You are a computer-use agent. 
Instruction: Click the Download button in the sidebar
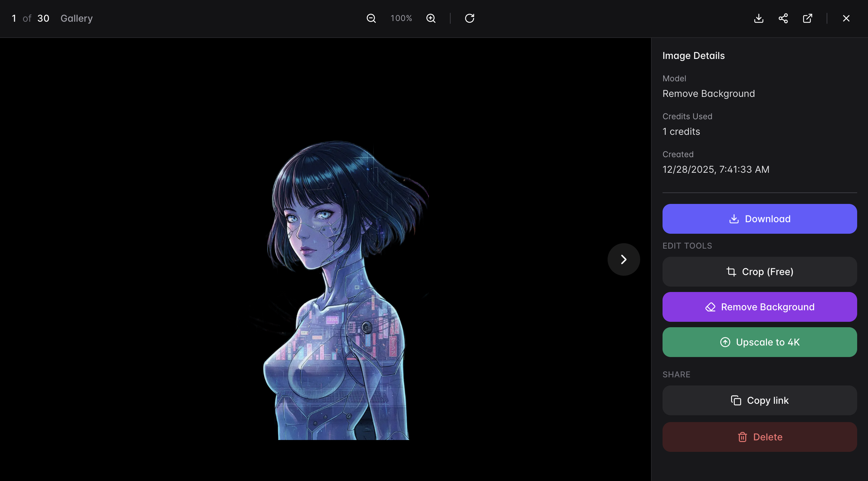coord(759,219)
